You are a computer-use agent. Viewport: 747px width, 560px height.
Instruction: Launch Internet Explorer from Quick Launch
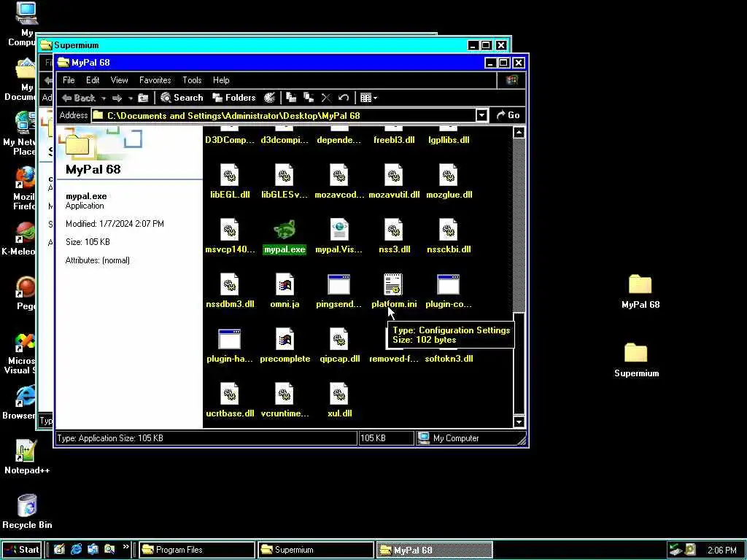[76, 550]
